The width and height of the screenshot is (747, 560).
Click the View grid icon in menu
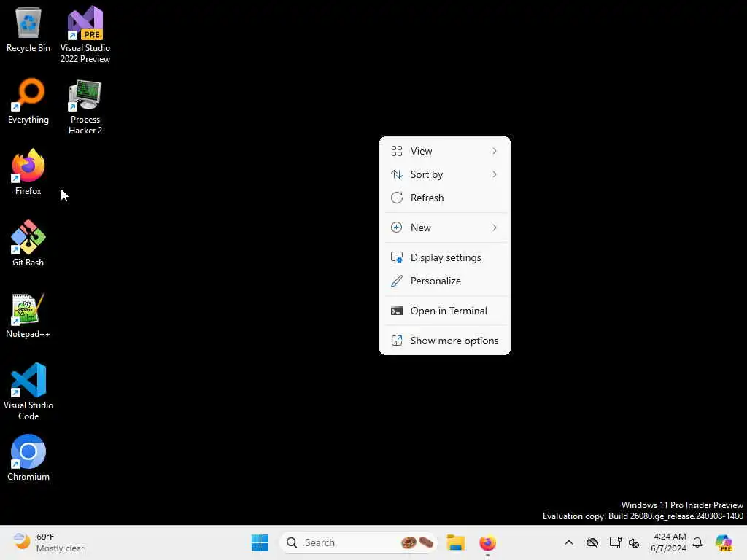pos(396,151)
